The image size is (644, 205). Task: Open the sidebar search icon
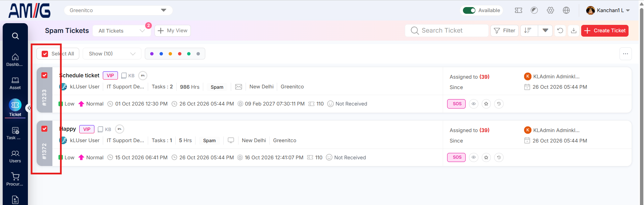15,36
